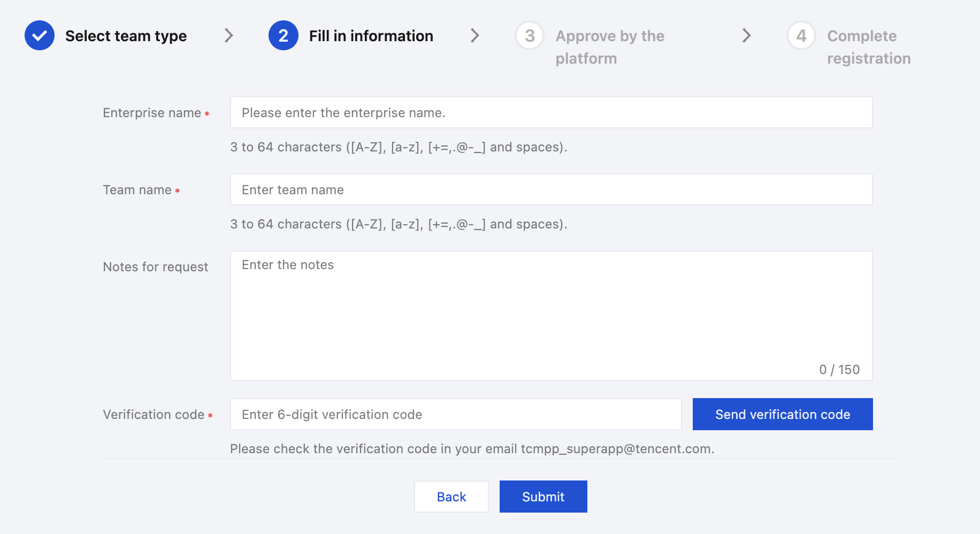980x534 pixels.
Task: Click 'Complete registration' step label
Action: (x=868, y=47)
